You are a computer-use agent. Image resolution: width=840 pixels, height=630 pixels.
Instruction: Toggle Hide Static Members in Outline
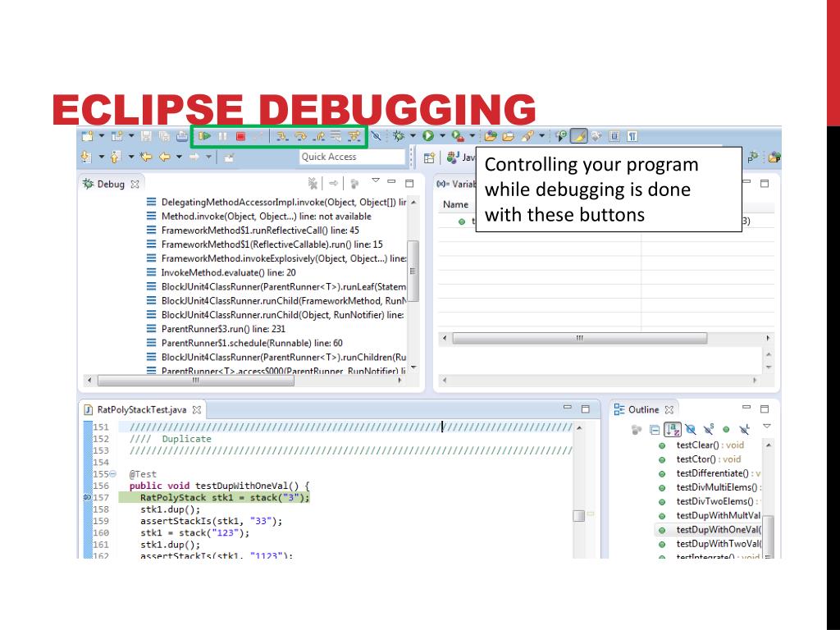(709, 430)
